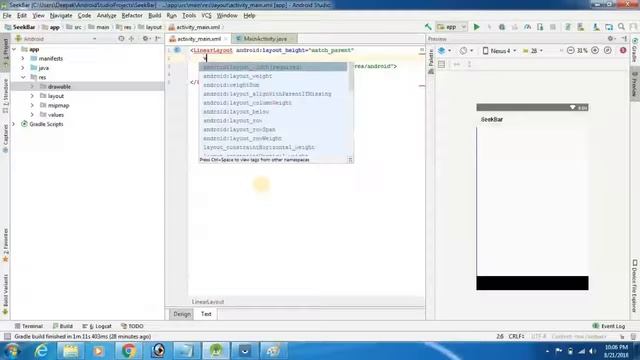The width and height of the screenshot is (640, 360).
Task: Zoom in the layout preview
Action: click(595, 51)
